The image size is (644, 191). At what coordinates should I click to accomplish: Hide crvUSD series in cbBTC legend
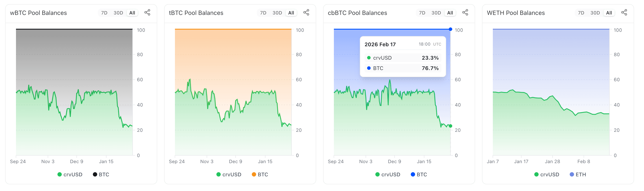click(x=388, y=175)
